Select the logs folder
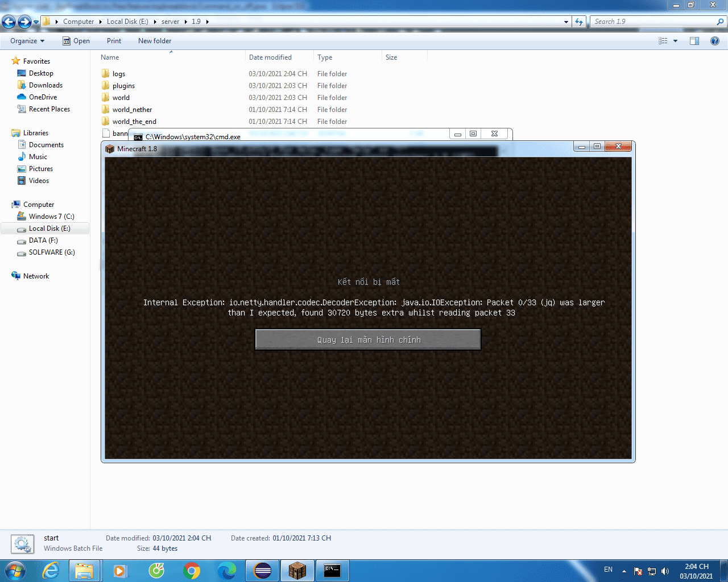 tap(119, 74)
